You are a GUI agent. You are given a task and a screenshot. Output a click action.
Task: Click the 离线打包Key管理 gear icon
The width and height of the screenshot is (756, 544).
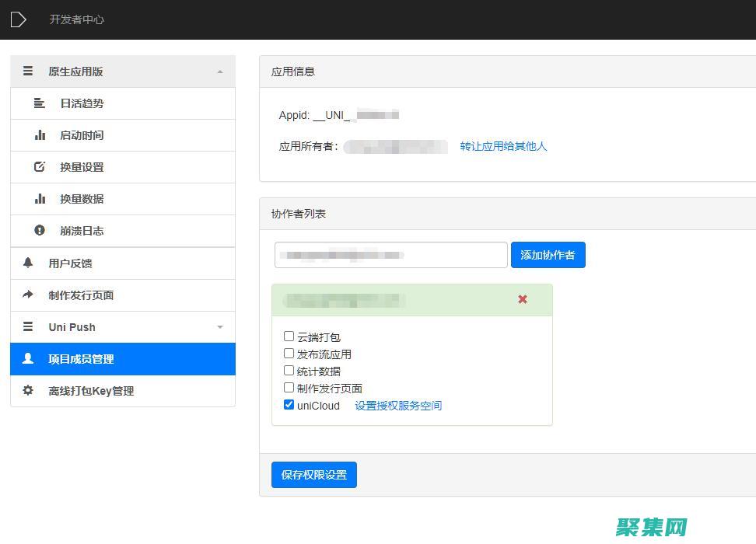28,390
